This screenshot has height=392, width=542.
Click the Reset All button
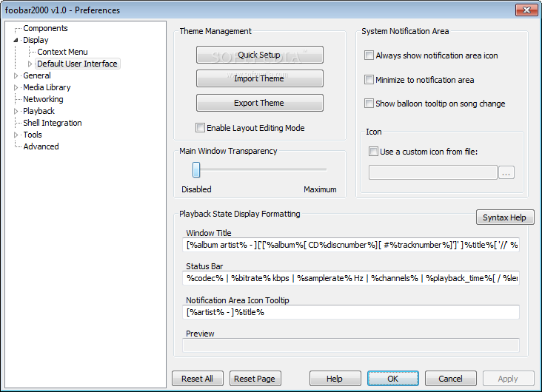pyautogui.click(x=198, y=379)
